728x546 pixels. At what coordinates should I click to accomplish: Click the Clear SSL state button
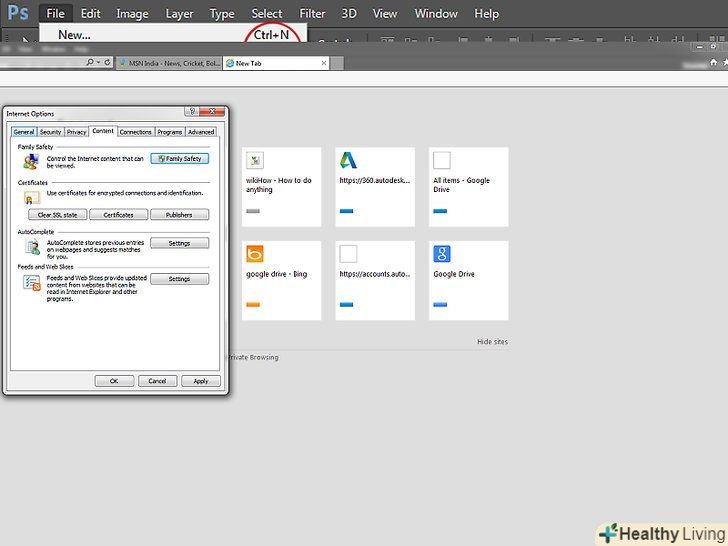[x=57, y=215]
